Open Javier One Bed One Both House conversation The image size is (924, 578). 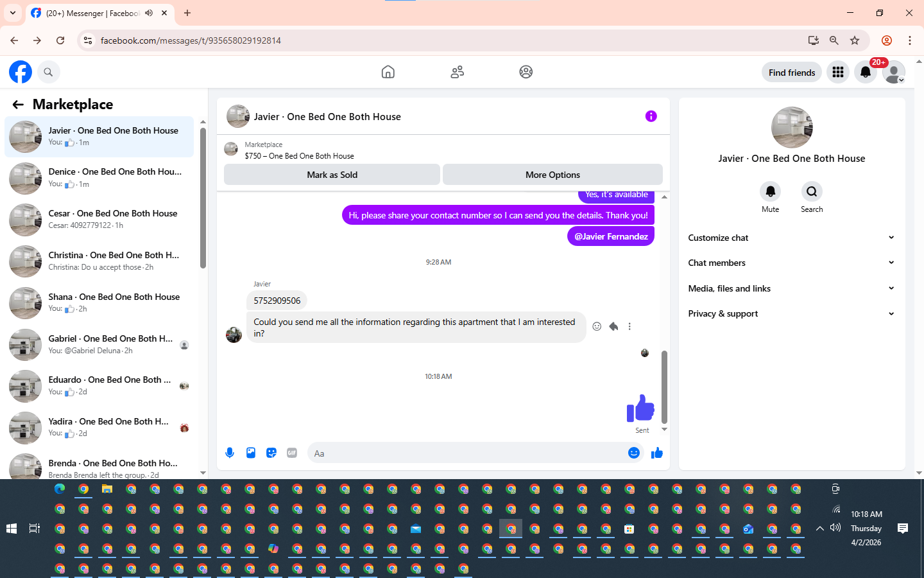[99, 136]
